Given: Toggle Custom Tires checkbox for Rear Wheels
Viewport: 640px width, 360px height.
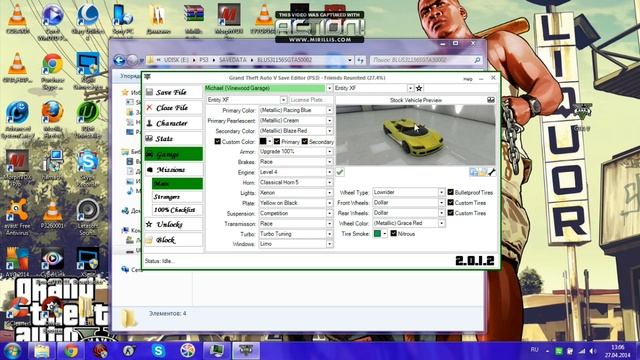Looking at the screenshot, I should pyautogui.click(x=451, y=213).
